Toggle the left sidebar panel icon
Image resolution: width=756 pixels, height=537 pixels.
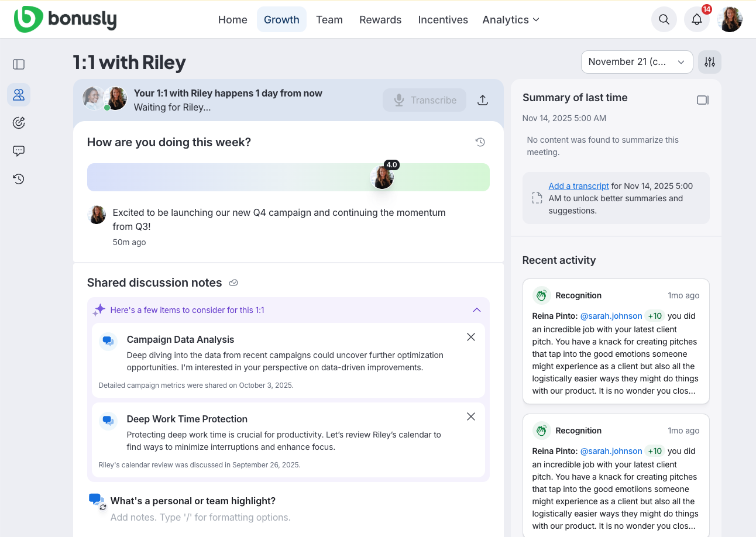(x=19, y=64)
